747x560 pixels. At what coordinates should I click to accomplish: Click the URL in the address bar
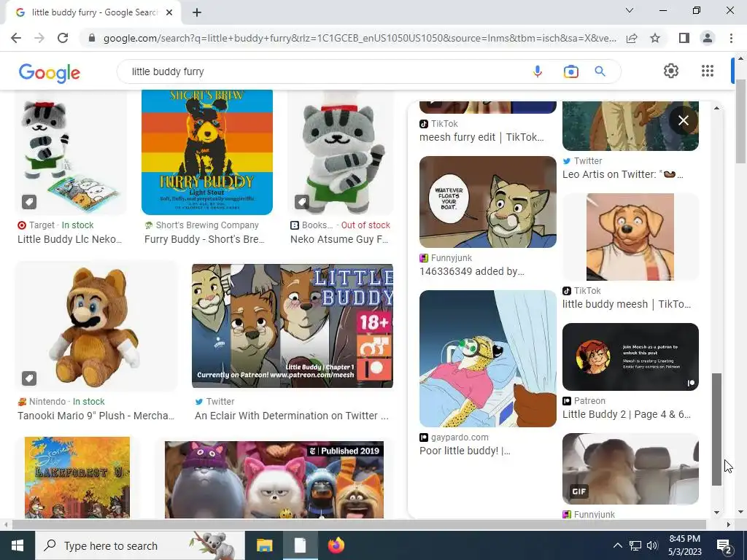360,38
